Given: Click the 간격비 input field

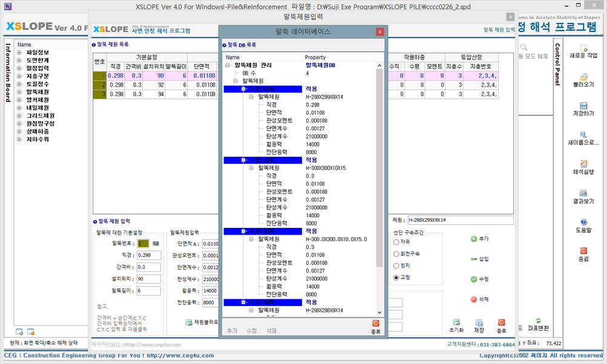Looking at the screenshot, I should tap(149, 267).
